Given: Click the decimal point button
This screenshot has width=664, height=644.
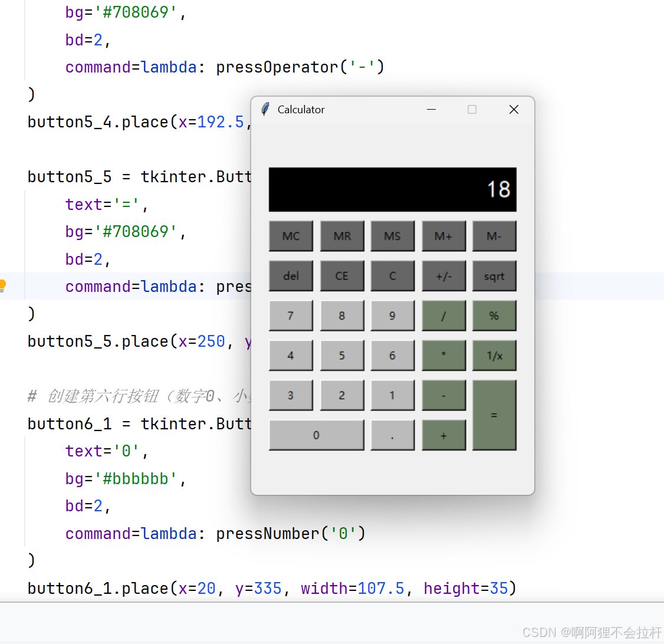Looking at the screenshot, I should click(x=393, y=435).
